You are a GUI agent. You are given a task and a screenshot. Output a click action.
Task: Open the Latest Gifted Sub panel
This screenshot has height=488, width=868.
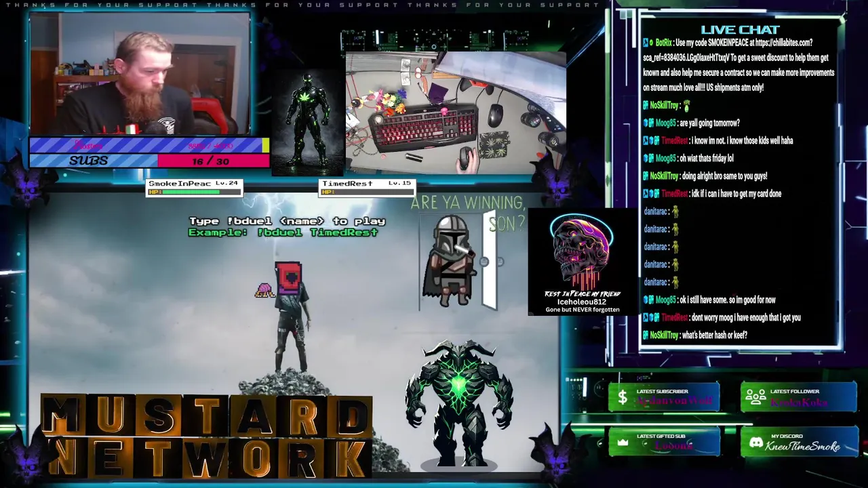click(x=664, y=442)
